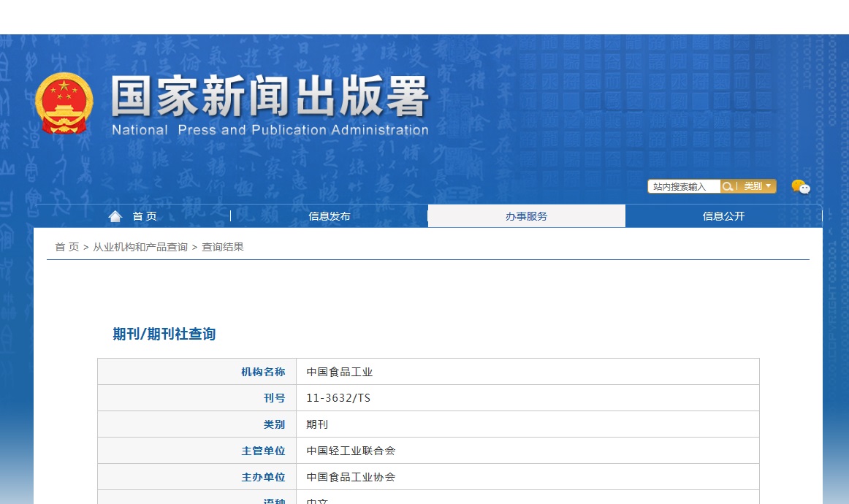The height and width of the screenshot is (504, 849).
Task: Click the 期刊/期刊社查询 heading
Action: click(x=164, y=334)
